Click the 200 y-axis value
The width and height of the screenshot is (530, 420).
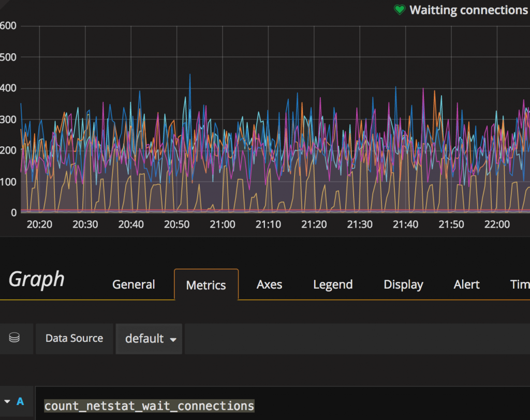coord(8,151)
